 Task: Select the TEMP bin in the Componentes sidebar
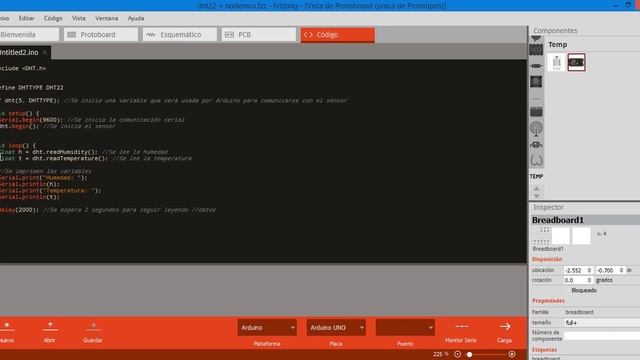click(536, 176)
